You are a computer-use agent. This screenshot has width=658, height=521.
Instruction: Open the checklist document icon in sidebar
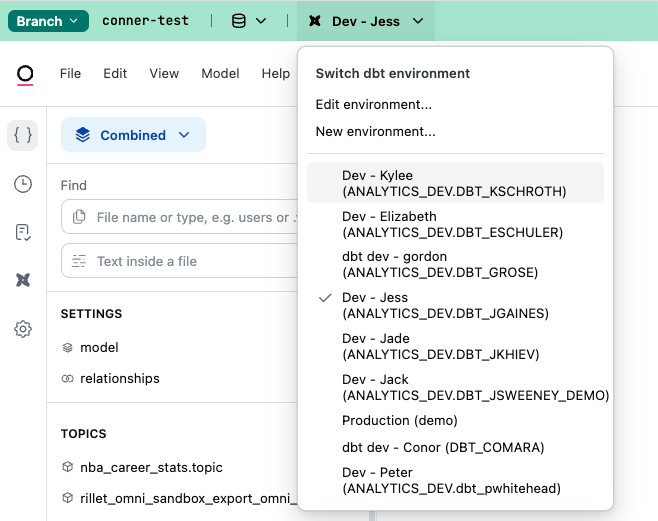(23, 232)
